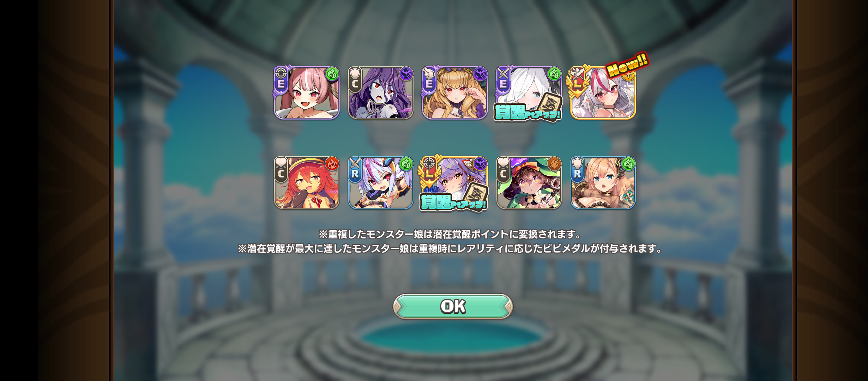Select the green witch hat C-rank card

point(529,183)
